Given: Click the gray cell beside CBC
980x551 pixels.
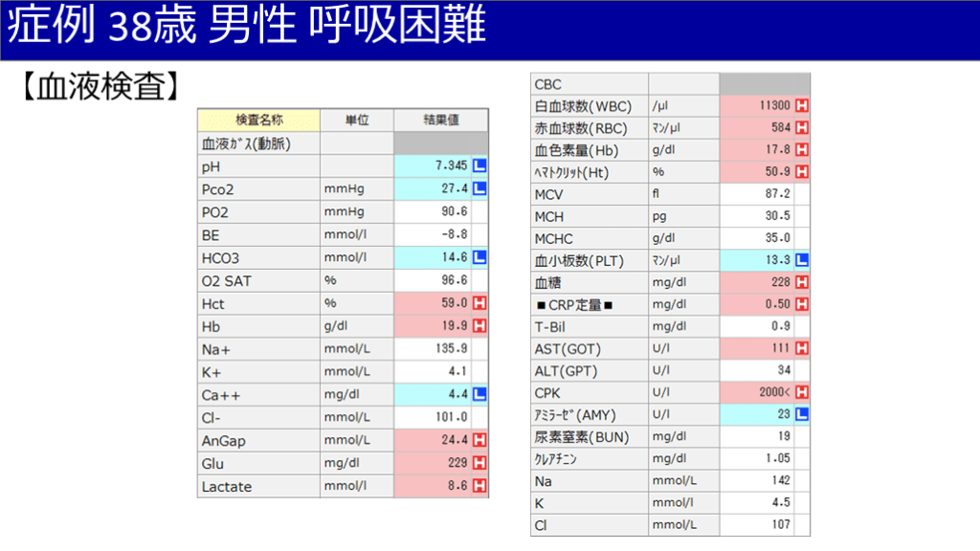Looking at the screenshot, I should (x=765, y=84).
